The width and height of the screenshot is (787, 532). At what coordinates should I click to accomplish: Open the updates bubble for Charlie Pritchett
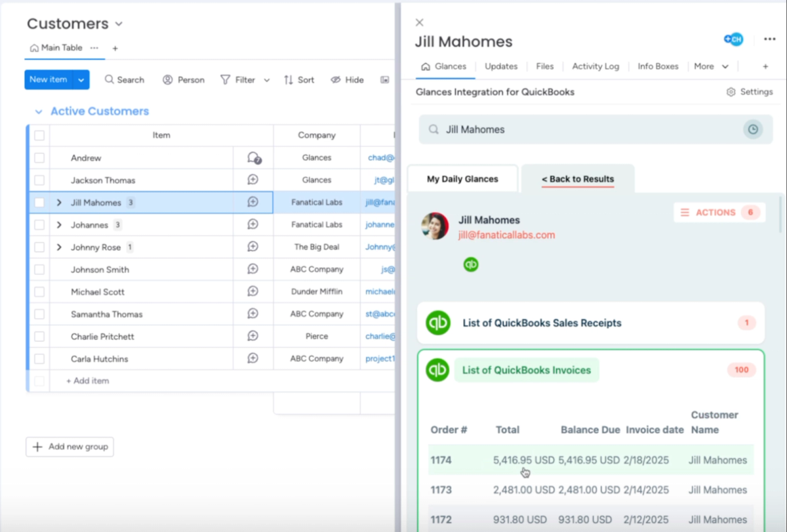[252, 336]
